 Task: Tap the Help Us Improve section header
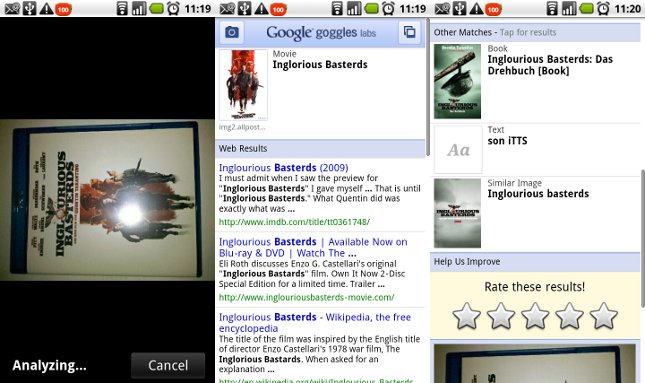point(535,262)
